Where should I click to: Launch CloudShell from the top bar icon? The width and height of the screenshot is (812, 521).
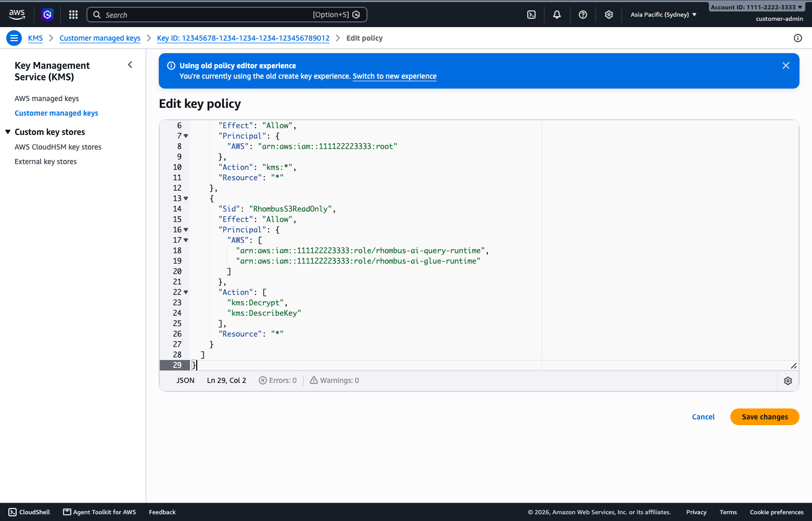(531, 15)
